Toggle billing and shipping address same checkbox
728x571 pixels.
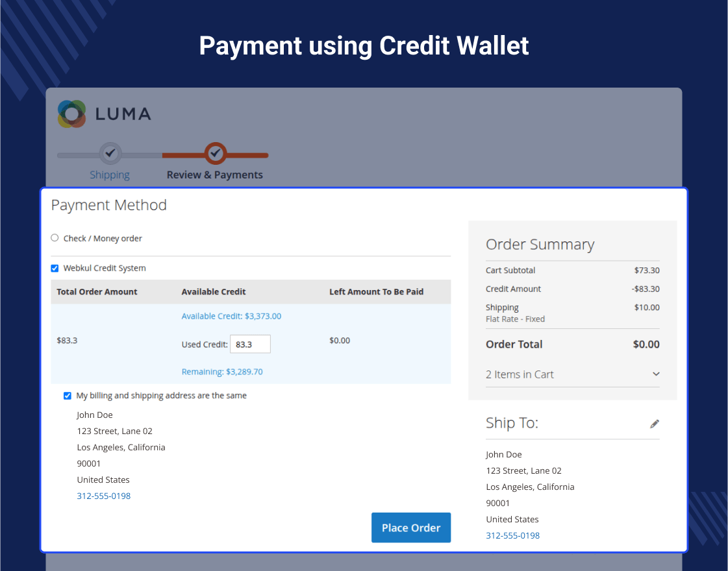[68, 396]
